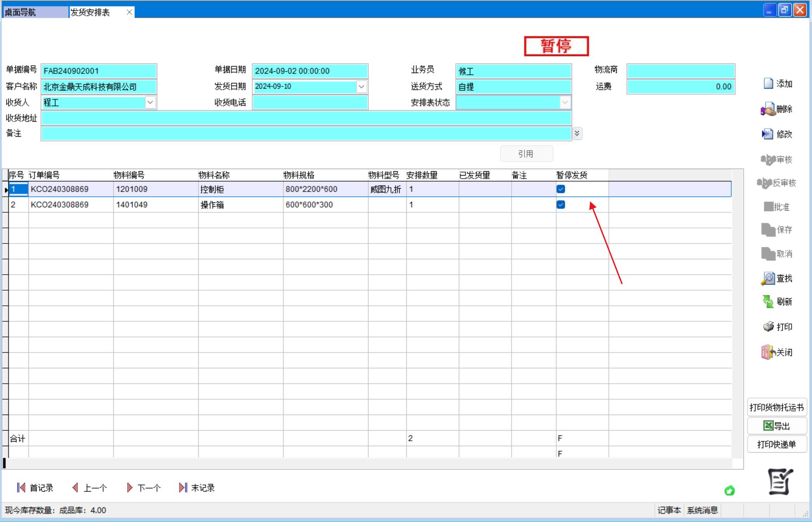Click the 打印货物托运书 button
This screenshot has width=812, height=522.
(x=777, y=407)
